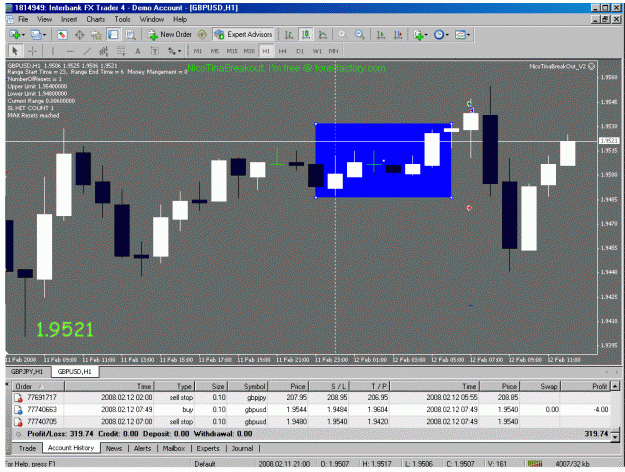The width and height of the screenshot is (625, 472).
Task: Toggle the Candlesticks chart type icon
Action: pyautogui.click(x=306, y=35)
